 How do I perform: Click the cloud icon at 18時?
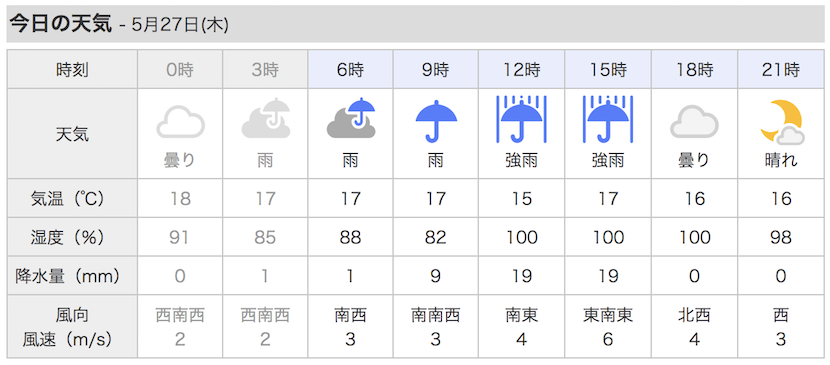[694, 122]
